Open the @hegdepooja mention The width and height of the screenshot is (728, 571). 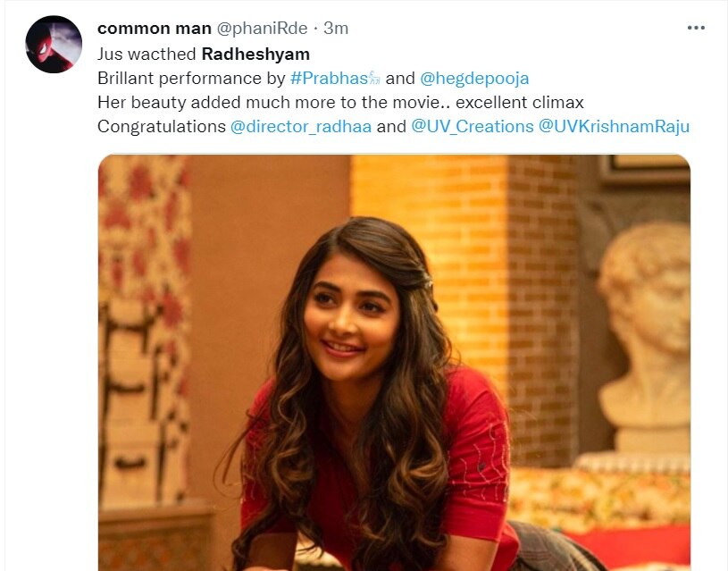pyautogui.click(x=474, y=79)
